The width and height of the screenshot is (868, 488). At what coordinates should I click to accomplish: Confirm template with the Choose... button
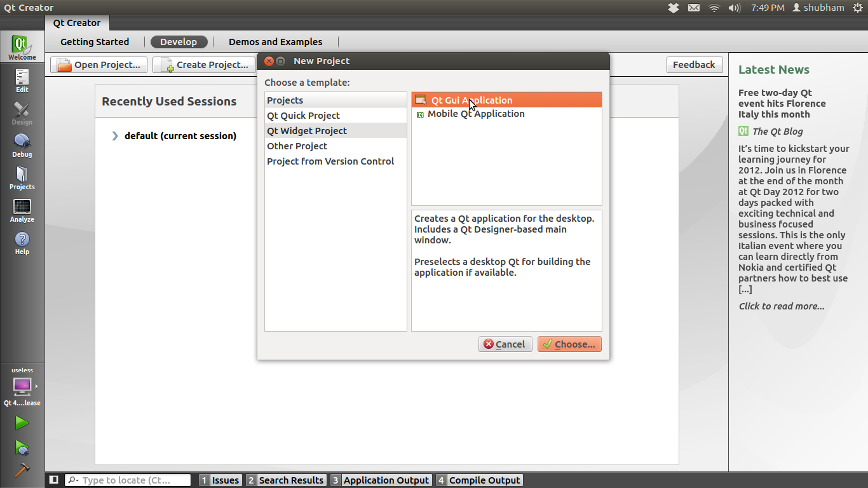(569, 344)
